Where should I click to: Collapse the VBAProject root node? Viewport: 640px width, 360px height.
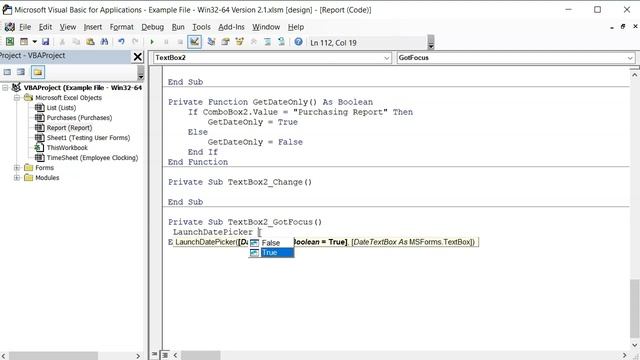click(x=5, y=87)
